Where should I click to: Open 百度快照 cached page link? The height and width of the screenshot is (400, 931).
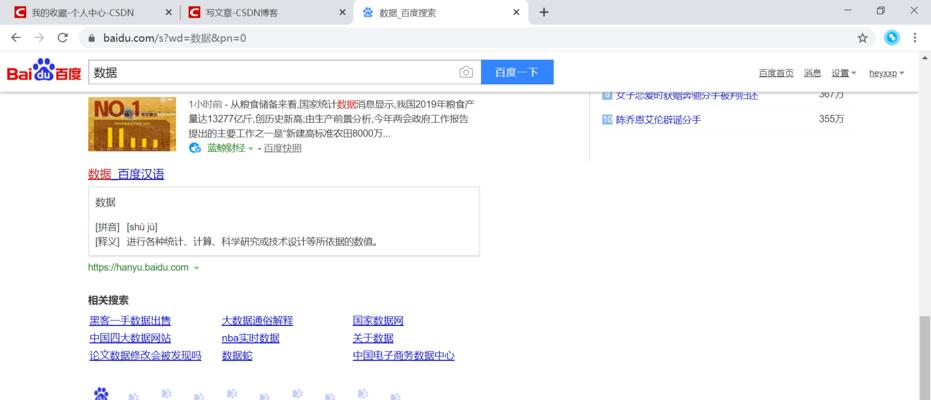click(283, 148)
